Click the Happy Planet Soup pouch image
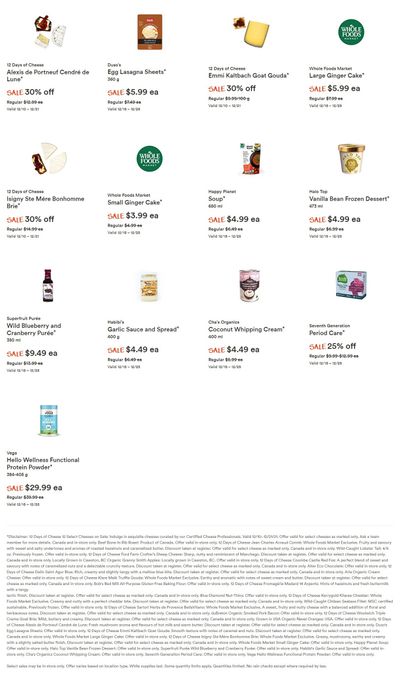The width and height of the screenshot is (400, 673). 251,158
